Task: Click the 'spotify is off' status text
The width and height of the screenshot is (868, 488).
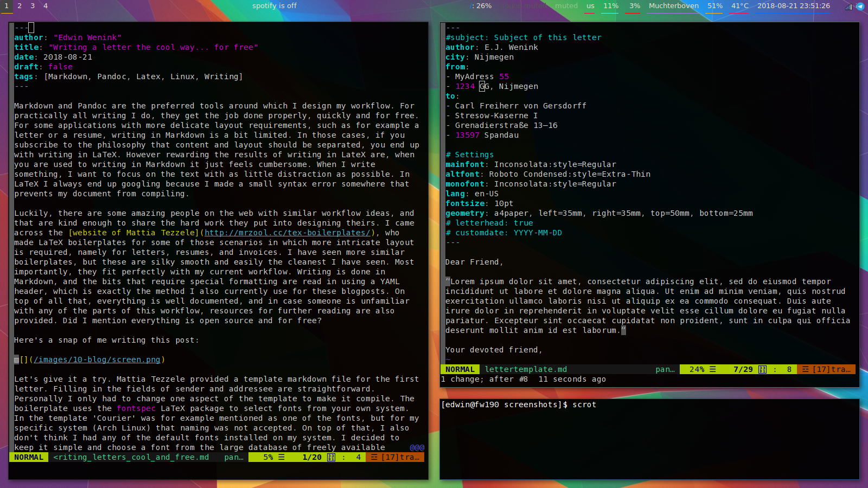Action: coord(275,6)
